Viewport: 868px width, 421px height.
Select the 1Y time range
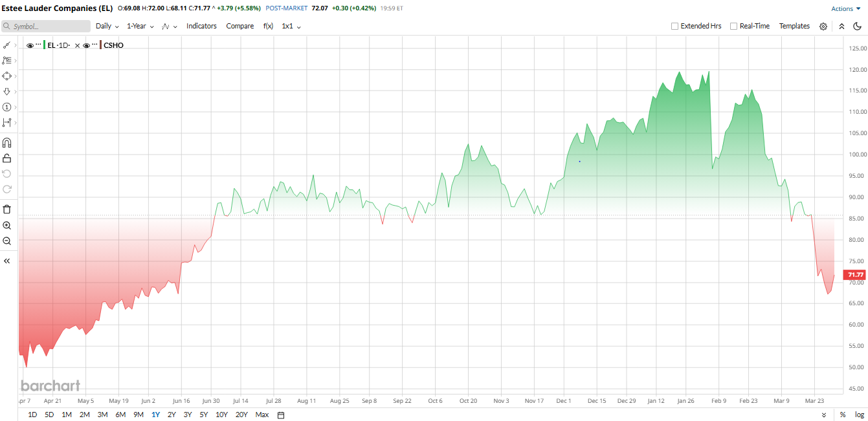[155, 415]
